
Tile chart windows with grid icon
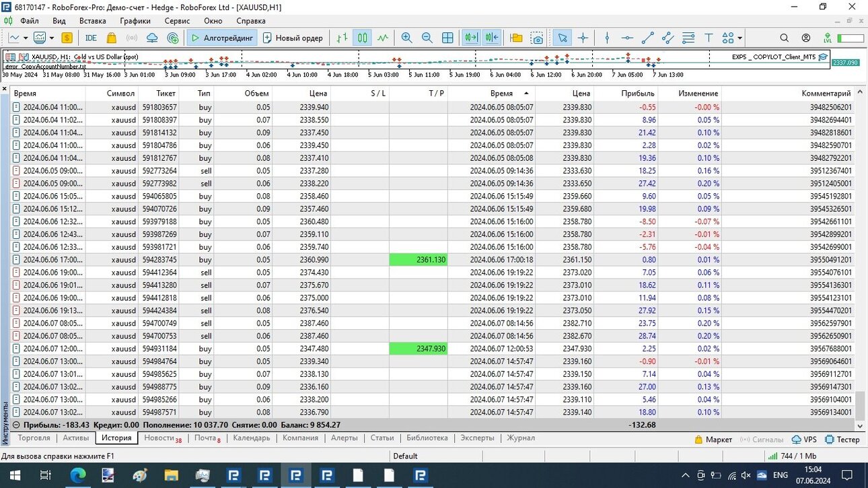pos(447,38)
